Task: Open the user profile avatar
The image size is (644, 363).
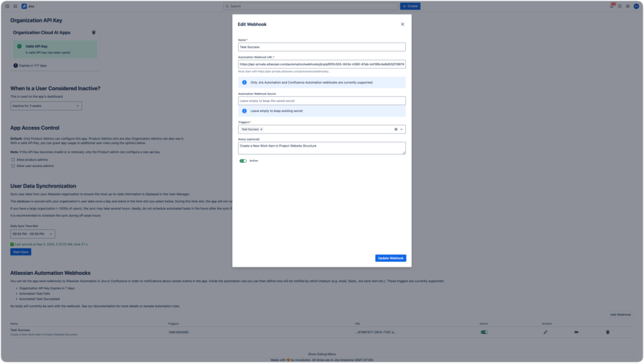Action: tap(637, 6)
